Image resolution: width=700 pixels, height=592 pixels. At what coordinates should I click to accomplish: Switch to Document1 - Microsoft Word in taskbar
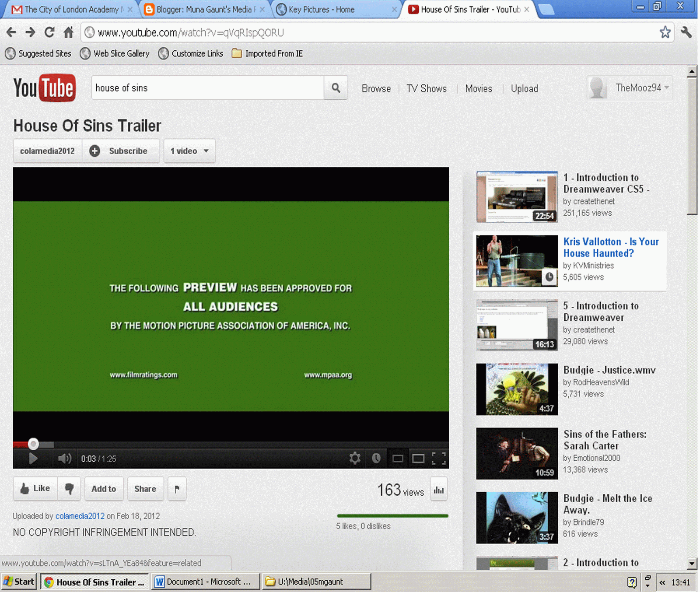tap(206, 581)
